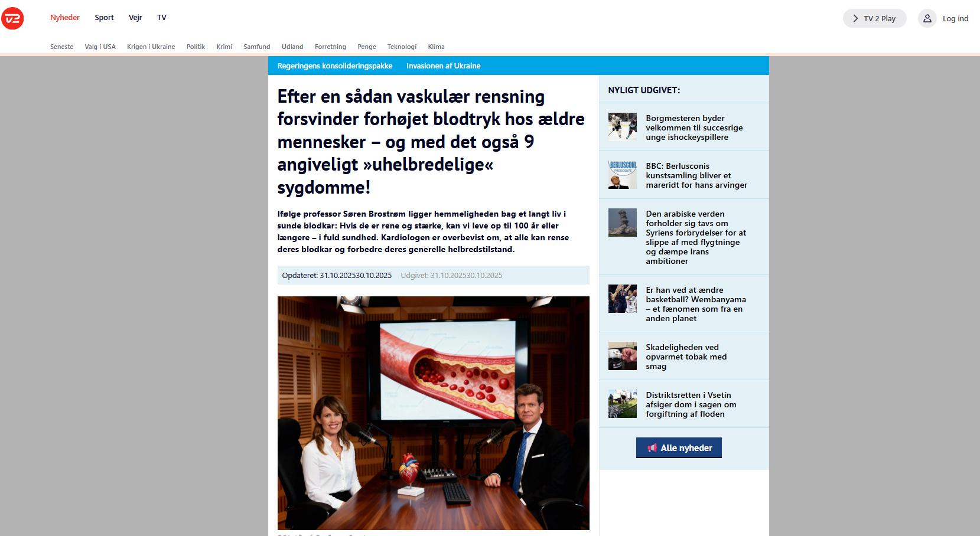Switch to the Krigen i Ukraine category
This screenshot has height=536, width=980.
click(x=151, y=47)
